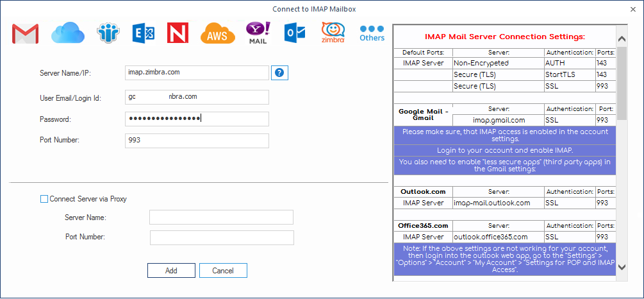
Task: Click into the Password field
Action: tap(197, 119)
